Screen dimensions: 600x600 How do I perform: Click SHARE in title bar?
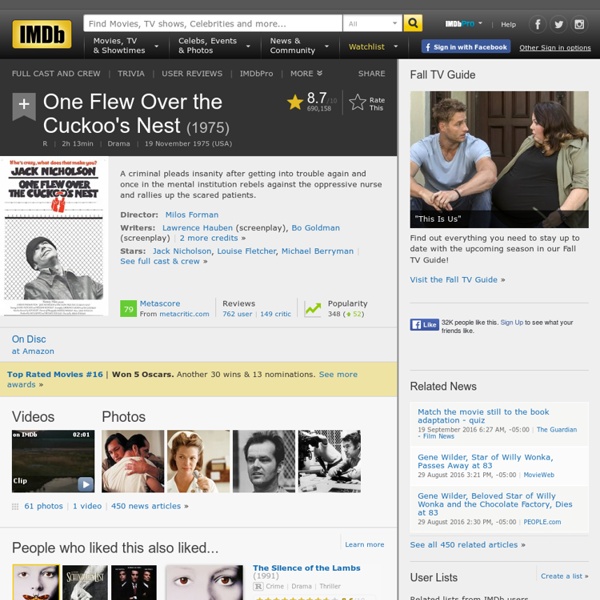coord(372,73)
